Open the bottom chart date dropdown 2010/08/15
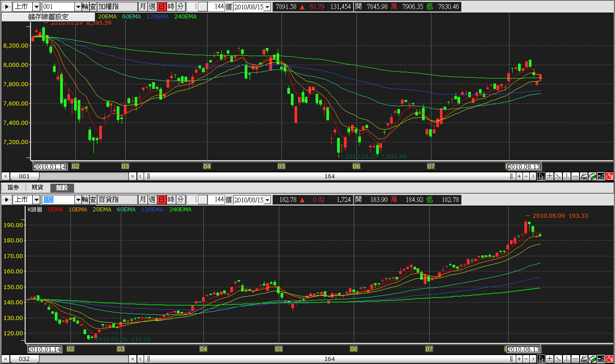Screen dimensions: 615x364 (x=268, y=200)
